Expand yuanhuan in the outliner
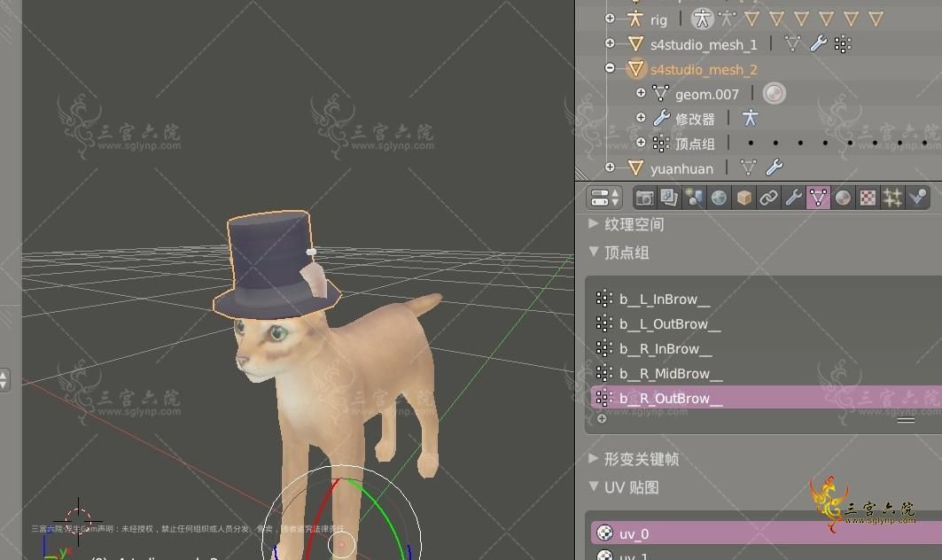The width and height of the screenshot is (942, 560). pos(610,167)
